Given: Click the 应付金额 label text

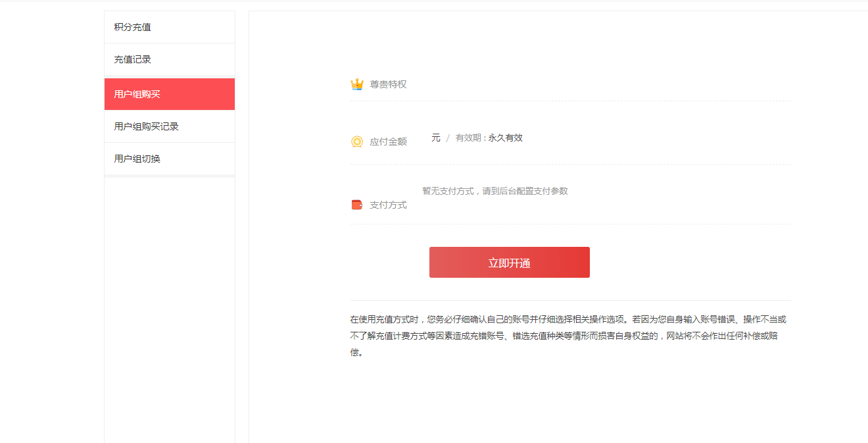Looking at the screenshot, I should click(x=388, y=142).
